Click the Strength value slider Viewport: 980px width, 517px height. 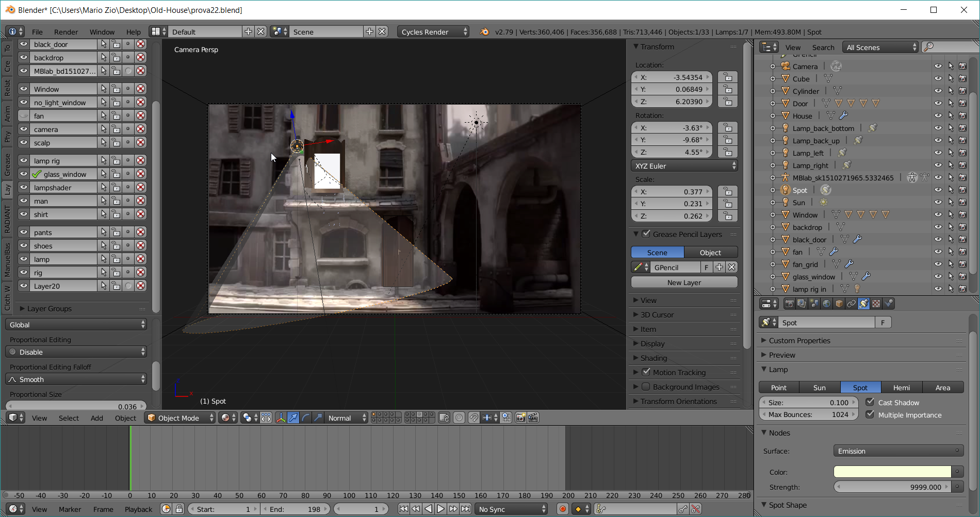coord(892,487)
